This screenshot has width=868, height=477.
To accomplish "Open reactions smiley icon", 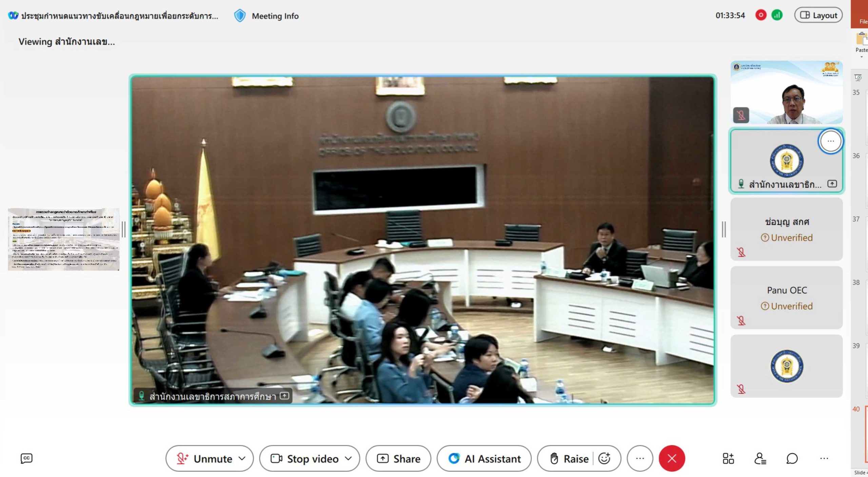I will coord(604,458).
